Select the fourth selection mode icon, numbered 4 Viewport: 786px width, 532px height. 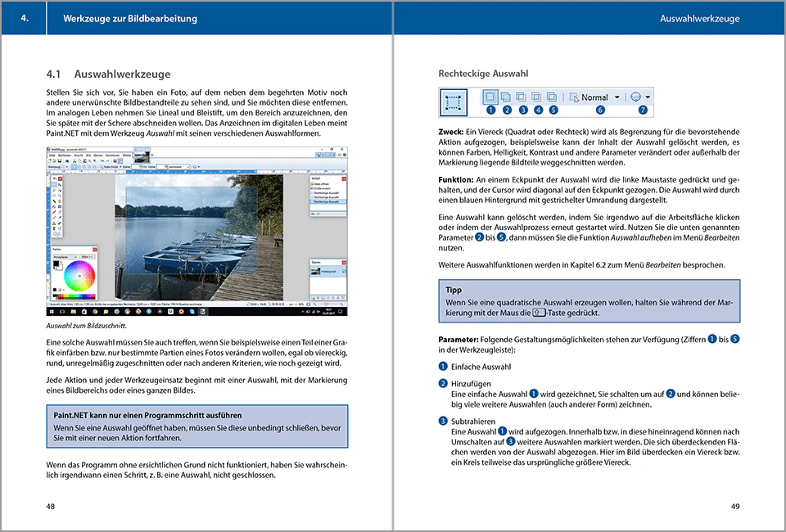pos(536,97)
